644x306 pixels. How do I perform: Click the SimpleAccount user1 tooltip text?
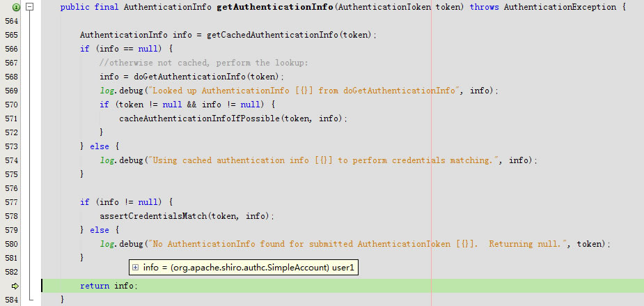point(249,268)
